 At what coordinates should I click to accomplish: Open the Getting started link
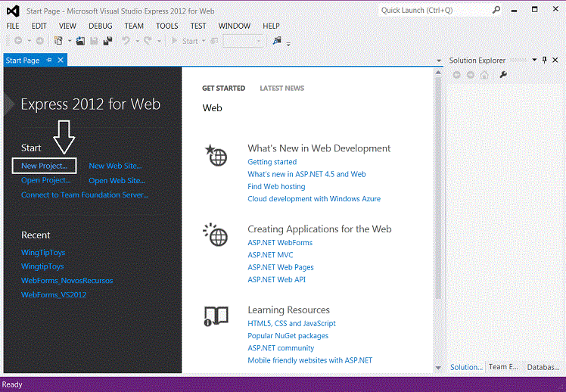point(272,162)
